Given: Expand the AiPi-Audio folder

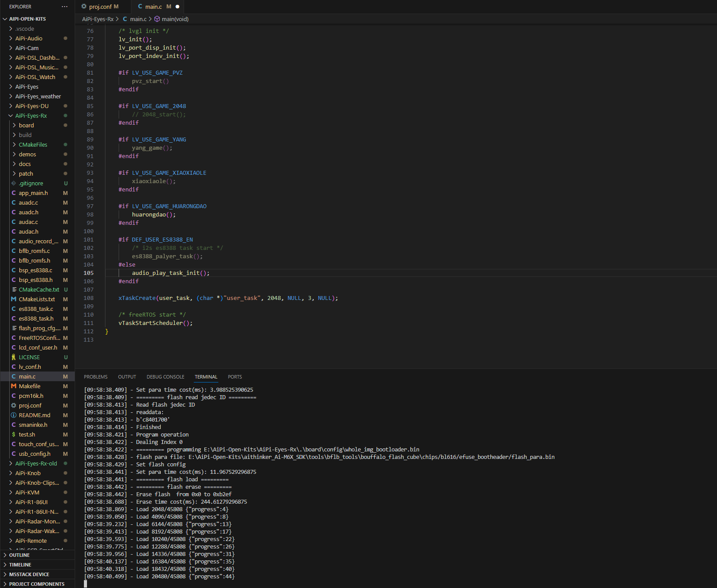Looking at the screenshot, I should click(11, 38).
